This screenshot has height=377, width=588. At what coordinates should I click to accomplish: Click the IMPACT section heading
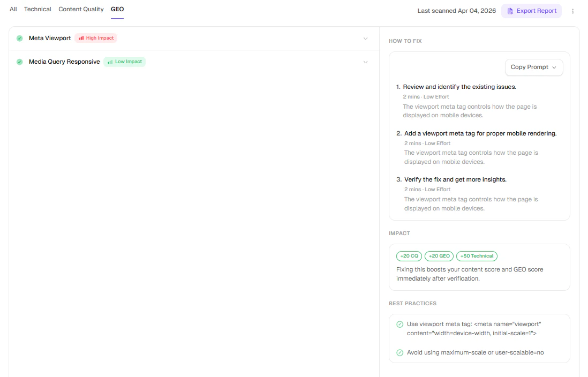(x=399, y=233)
